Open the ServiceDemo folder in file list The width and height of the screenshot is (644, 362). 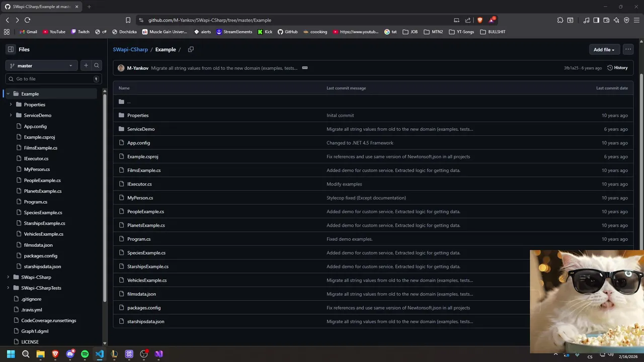coord(141,129)
